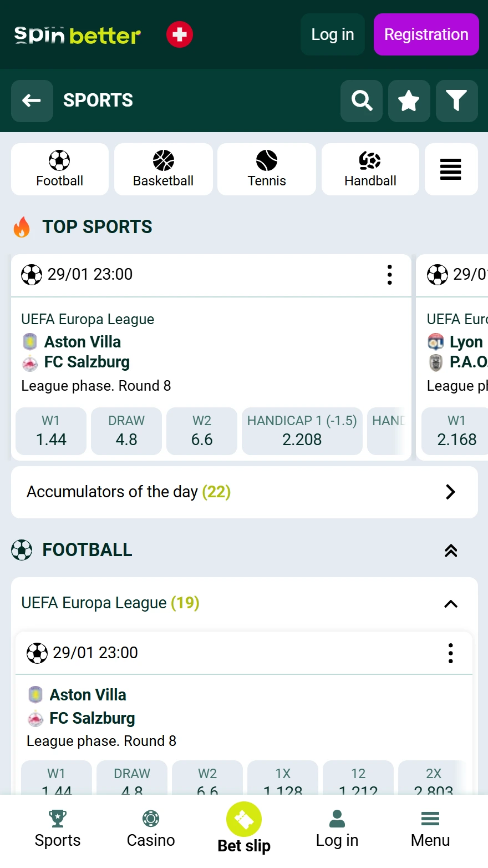Screen dimensions: 488x868
Task: Collapse the FOOTBALL section
Action: 451,551
